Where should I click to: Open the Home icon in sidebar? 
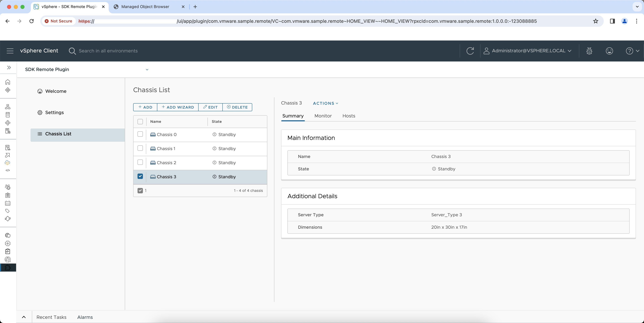pos(8,82)
